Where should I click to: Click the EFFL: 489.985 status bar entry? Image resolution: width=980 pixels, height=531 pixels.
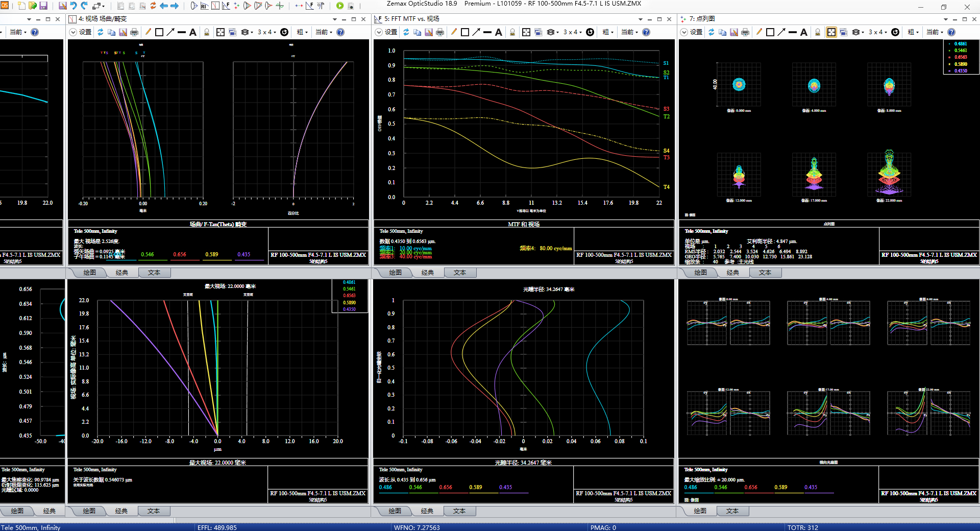(x=217, y=527)
